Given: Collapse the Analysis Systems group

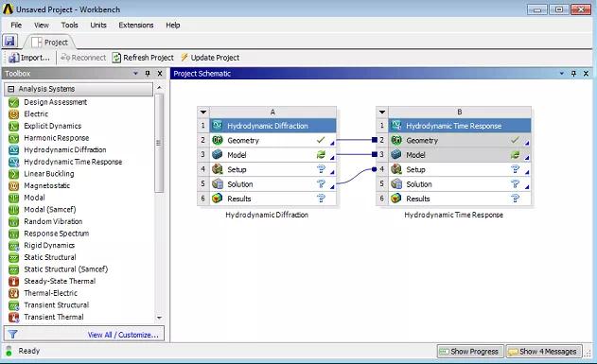Looking at the screenshot, I should [x=11, y=89].
